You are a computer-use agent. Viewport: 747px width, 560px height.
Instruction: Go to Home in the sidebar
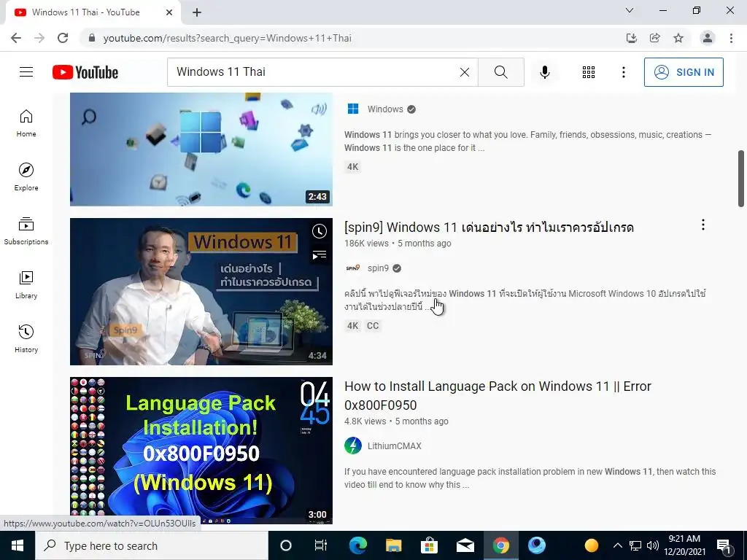[x=26, y=123]
